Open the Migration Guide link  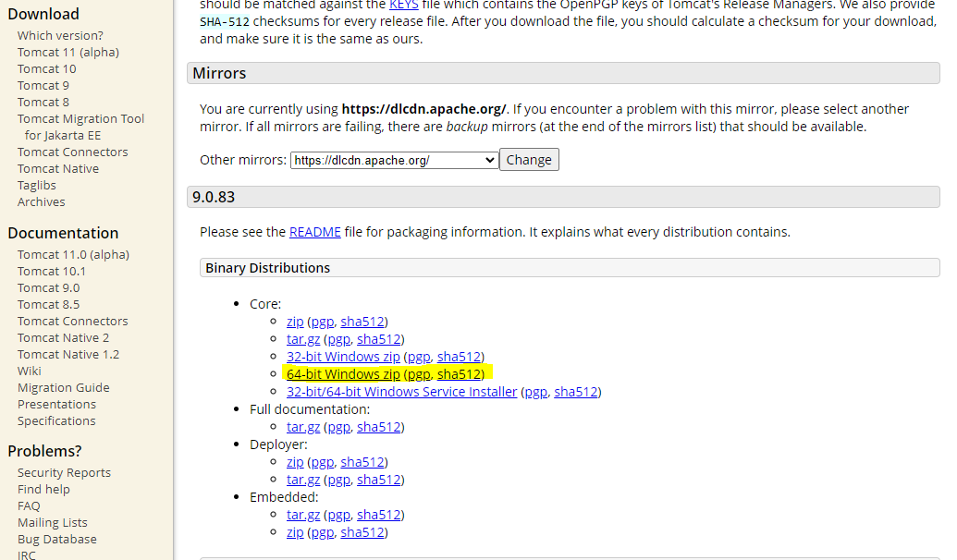click(x=64, y=388)
